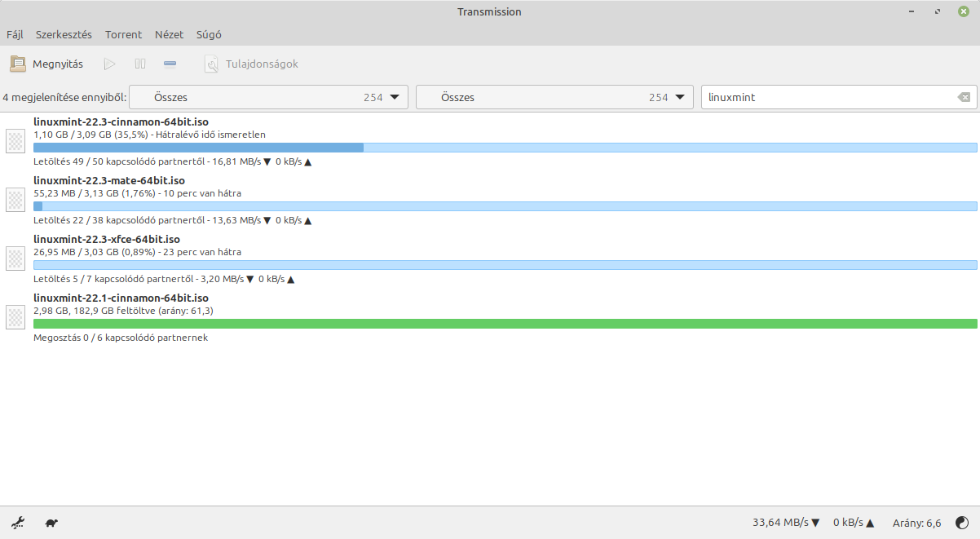
Task: Click in the linuxmint search field
Action: coord(823,97)
